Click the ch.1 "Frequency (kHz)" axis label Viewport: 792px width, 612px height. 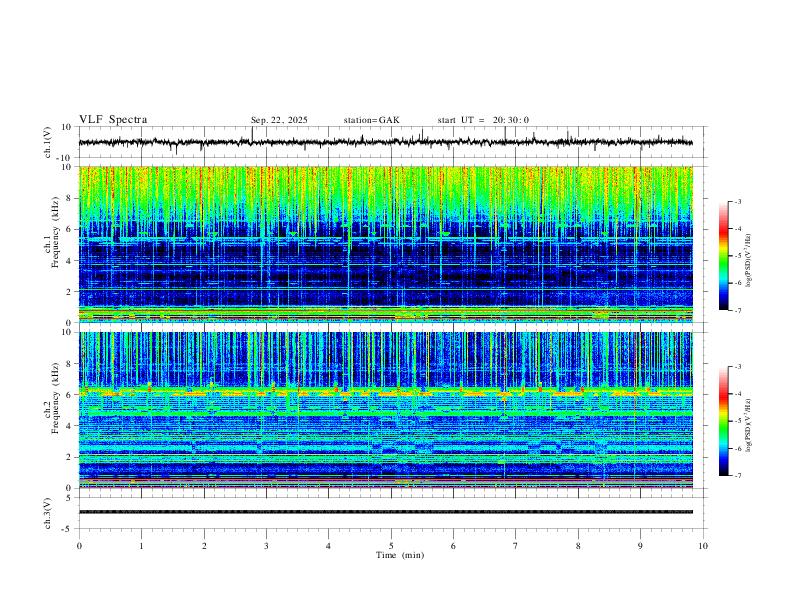(55, 232)
